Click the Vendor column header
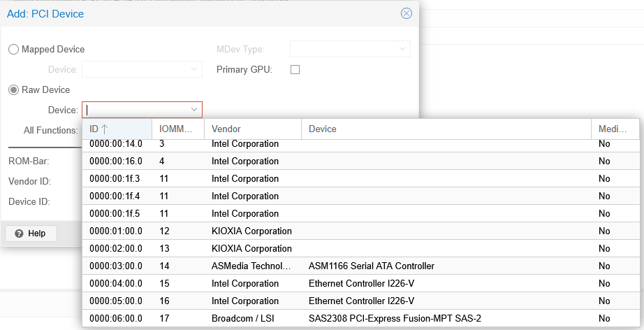 coord(252,129)
